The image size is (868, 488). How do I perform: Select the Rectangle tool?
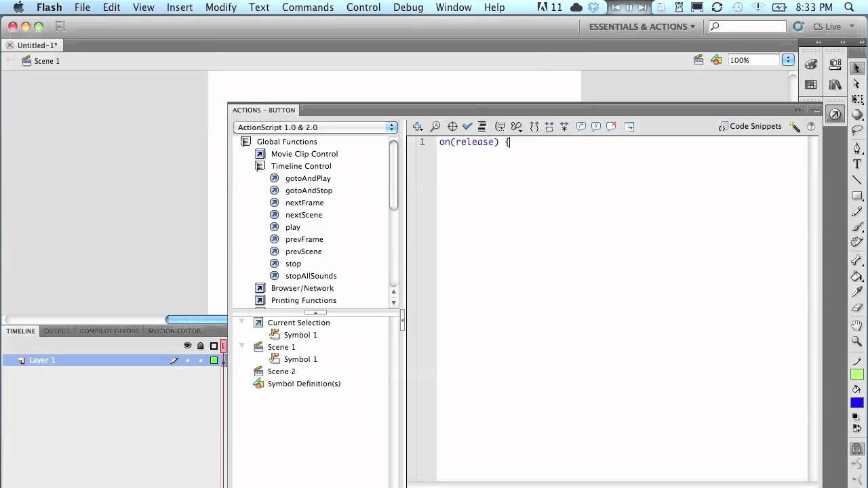pyautogui.click(x=857, y=196)
